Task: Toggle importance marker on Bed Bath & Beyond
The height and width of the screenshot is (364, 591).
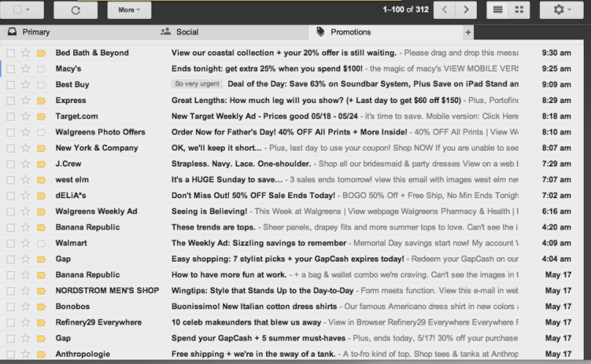Action: point(42,53)
